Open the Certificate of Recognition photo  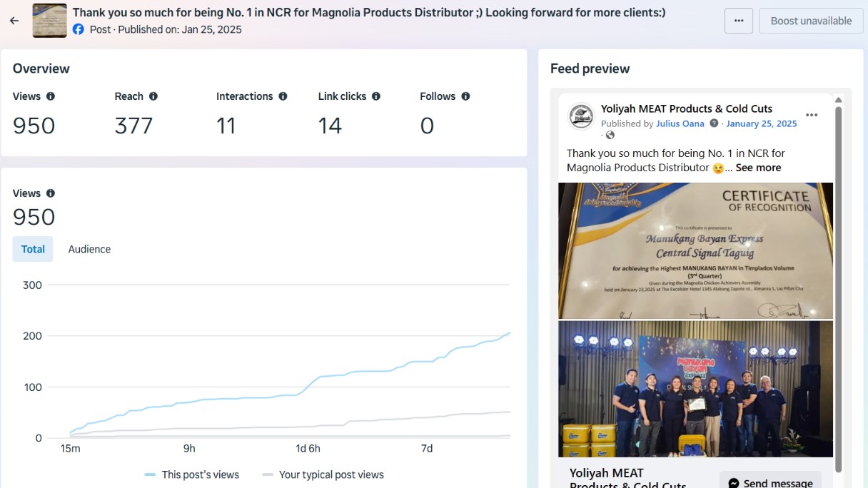696,250
